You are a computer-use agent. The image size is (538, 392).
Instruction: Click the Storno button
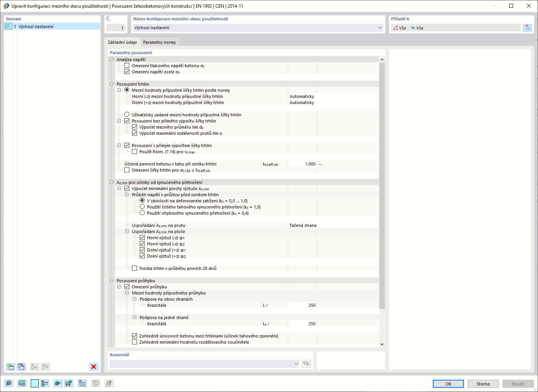pyautogui.click(x=483, y=384)
